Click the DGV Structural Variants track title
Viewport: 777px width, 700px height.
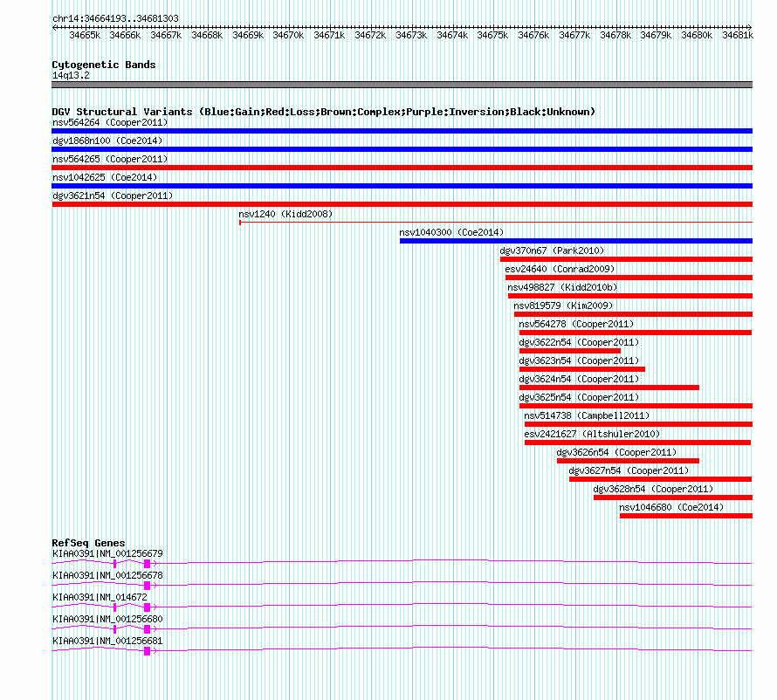coord(323,112)
